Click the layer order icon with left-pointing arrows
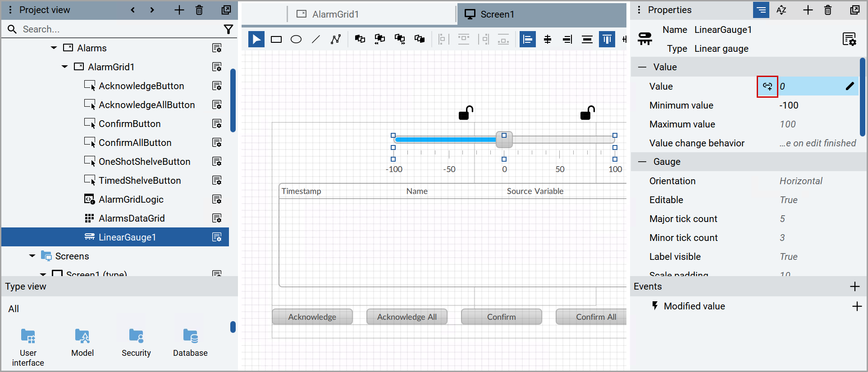Viewport: 868px width, 372px height. [x=380, y=39]
